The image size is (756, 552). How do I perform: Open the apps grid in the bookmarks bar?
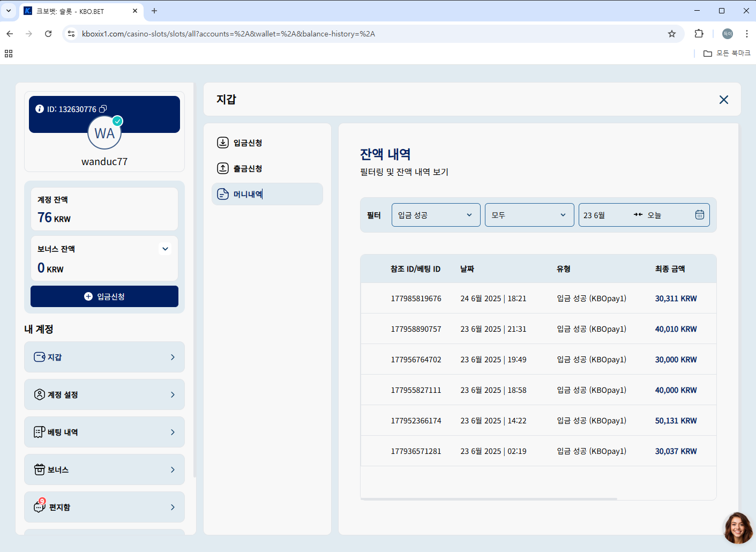pos(9,54)
